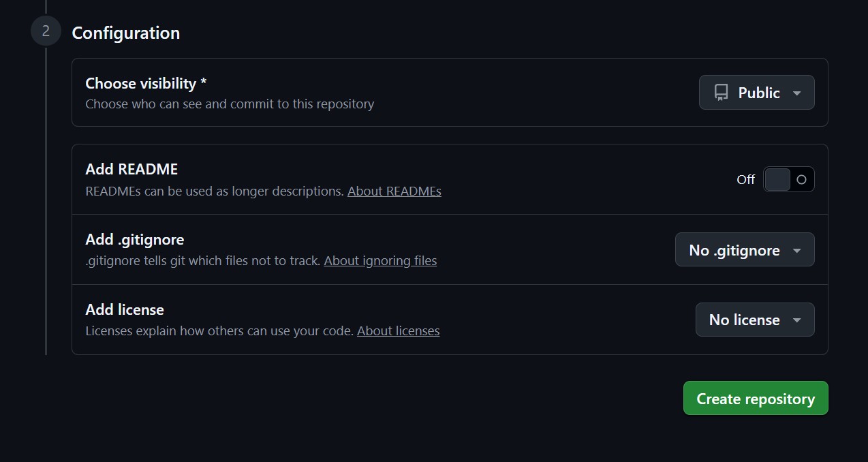Click the Add .gitignore heading

coord(134,239)
